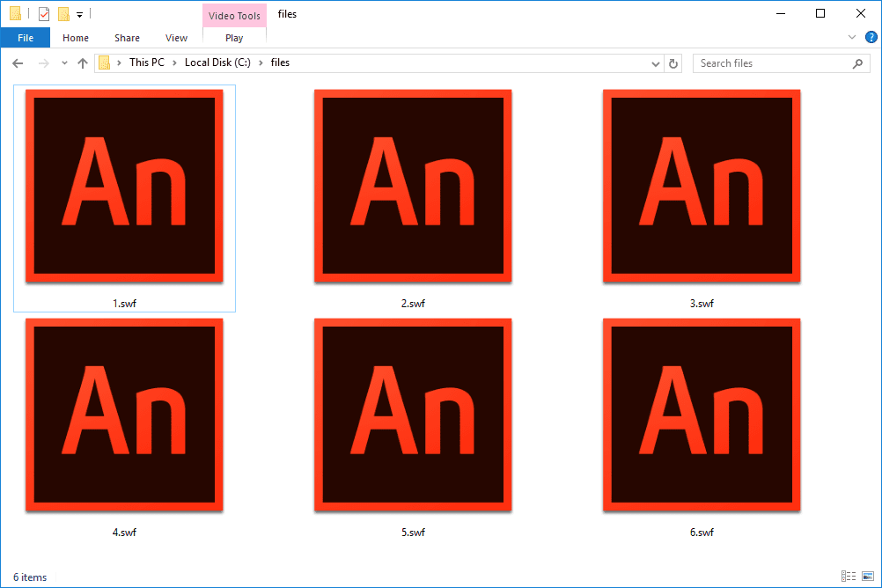The width and height of the screenshot is (882, 588).
Task: Expand the Local Disk (C:) breadcrumb chevron
Action: click(x=261, y=63)
